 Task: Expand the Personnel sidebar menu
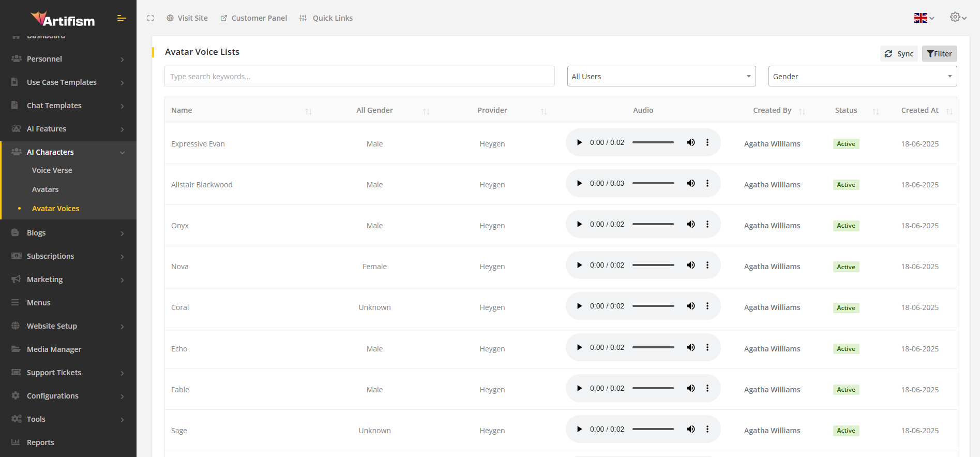point(68,59)
